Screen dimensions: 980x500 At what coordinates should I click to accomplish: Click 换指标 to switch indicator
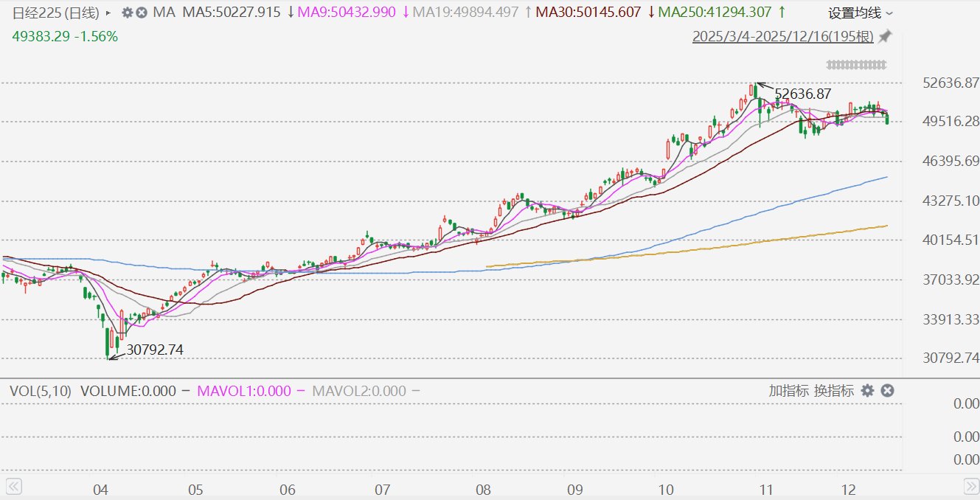coord(834,391)
